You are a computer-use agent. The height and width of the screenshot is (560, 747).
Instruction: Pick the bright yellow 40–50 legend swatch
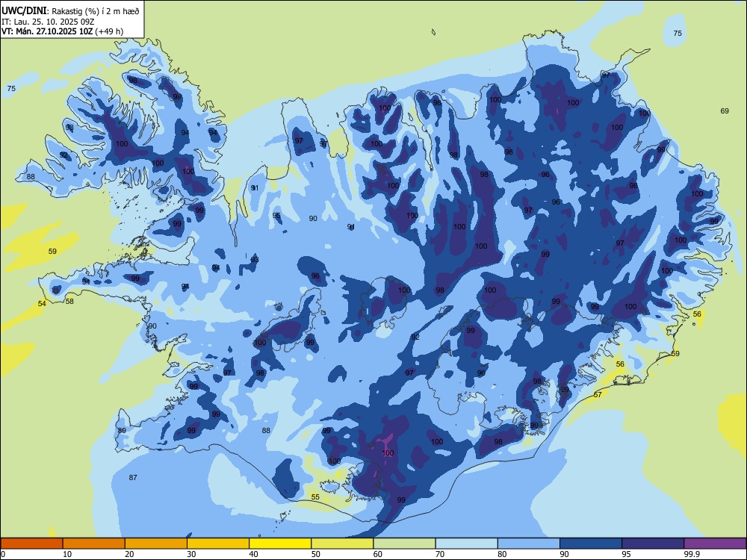tap(280, 544)
